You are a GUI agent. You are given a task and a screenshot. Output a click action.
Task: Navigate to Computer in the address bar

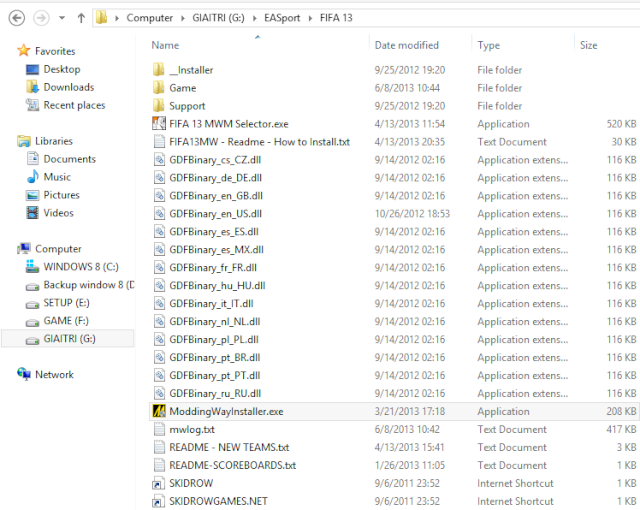149,18
